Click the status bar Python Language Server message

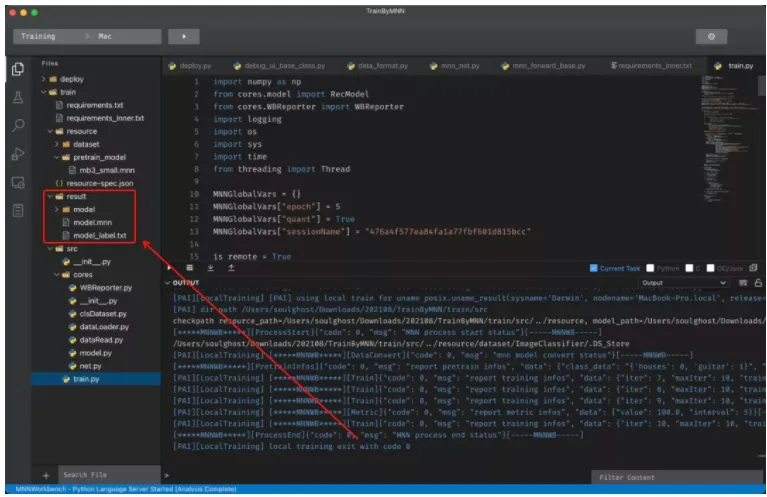[x=126, y=489]
